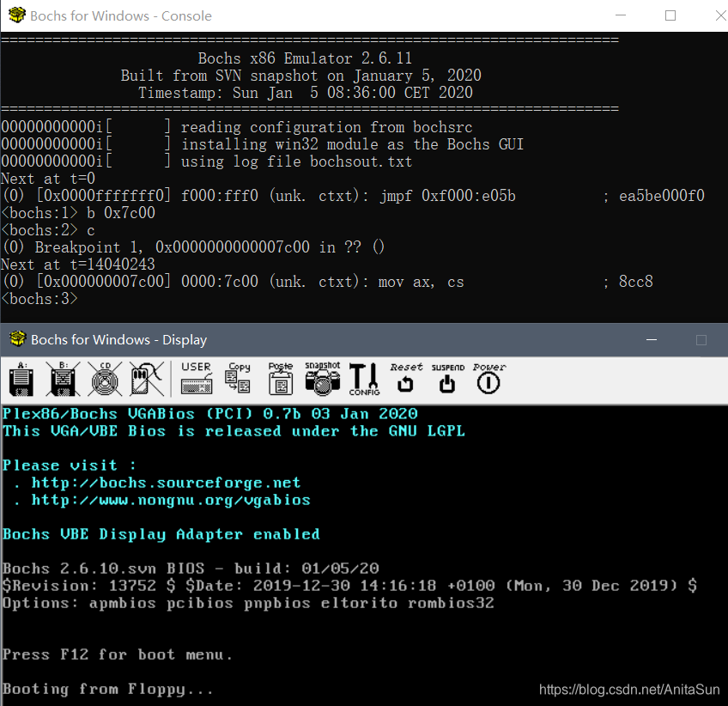Maximize the Bochs Console window

point(670,15)
